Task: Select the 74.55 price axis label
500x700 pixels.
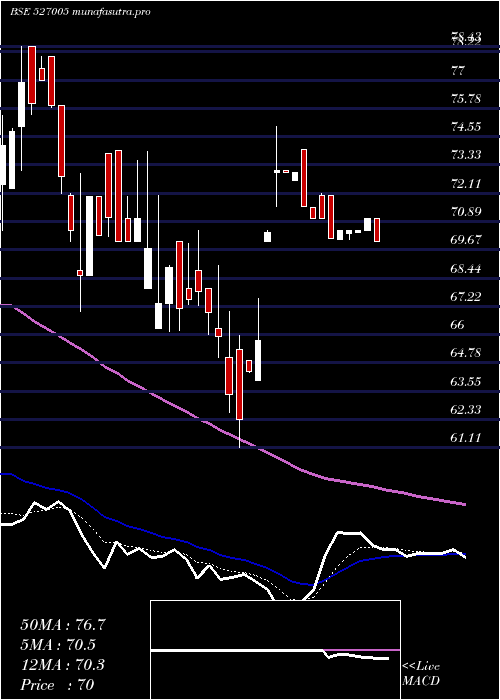Action: (x=466, y=127)
